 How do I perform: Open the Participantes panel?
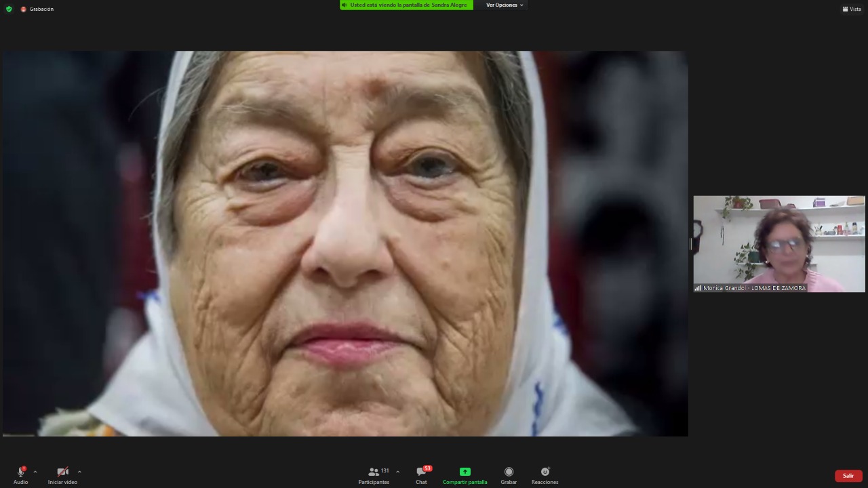[374, 474]
